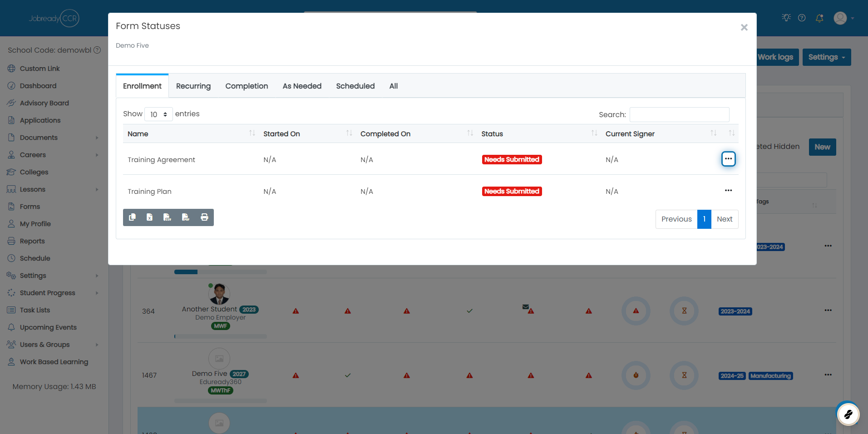Open the three-dot actions menu for Training Plan
The width and height of the screenshot is (868, 434).
(728, 191)
